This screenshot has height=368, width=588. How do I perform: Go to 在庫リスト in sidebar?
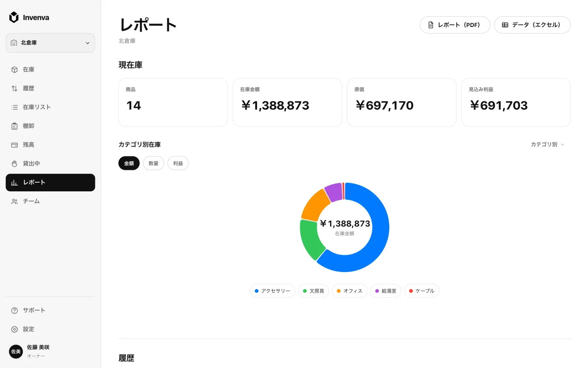click(50, 107)
